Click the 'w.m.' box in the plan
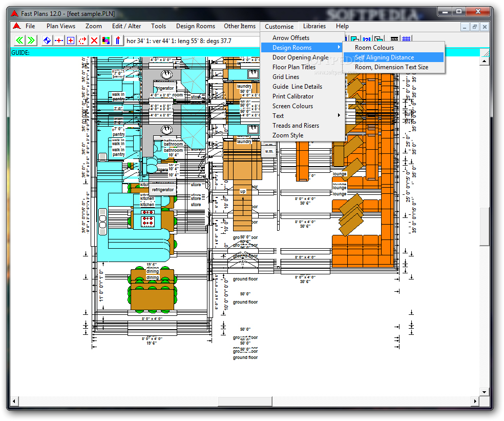The width and height of the screenshot is (504, 421). pos(269,151)
